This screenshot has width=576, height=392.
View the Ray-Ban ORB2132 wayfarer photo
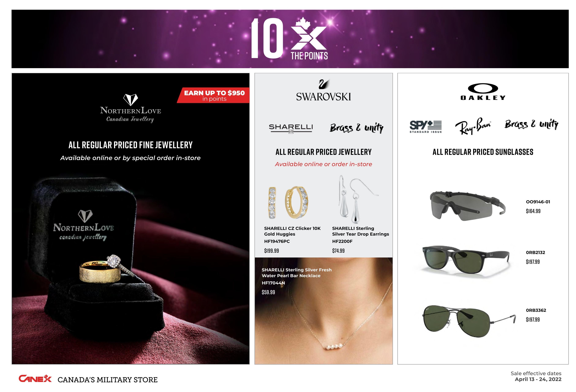(466, 259)
